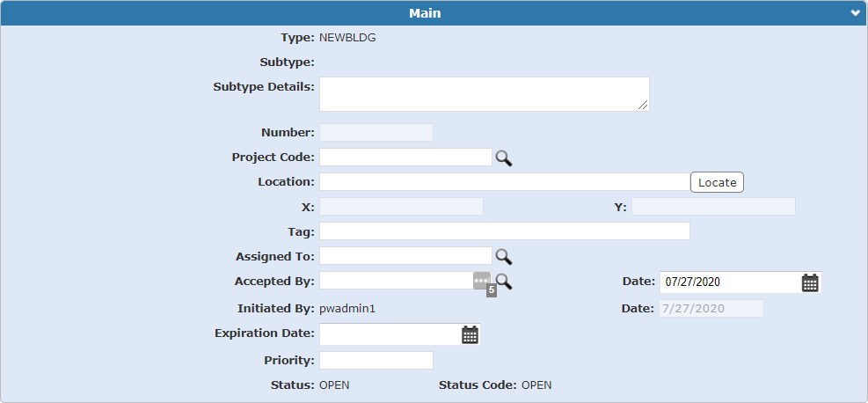Click the Tag input field
868x403 pixels.
point(504,231)
